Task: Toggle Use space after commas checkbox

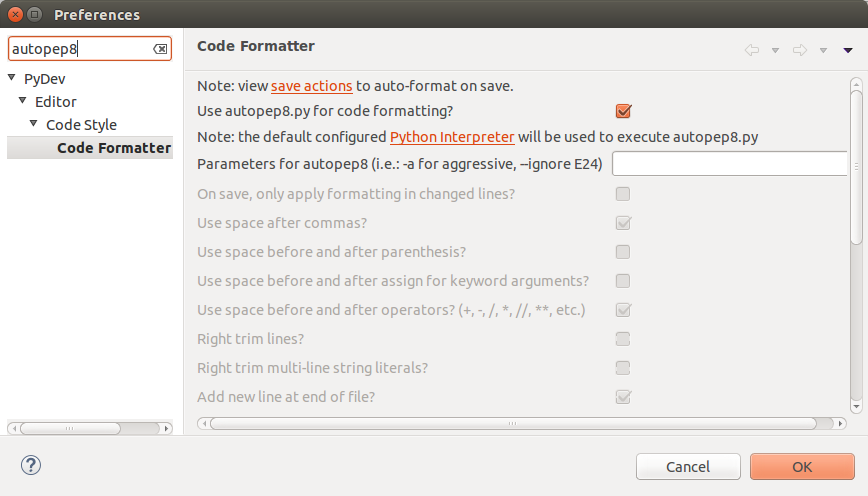Action: tap(623, 223)
